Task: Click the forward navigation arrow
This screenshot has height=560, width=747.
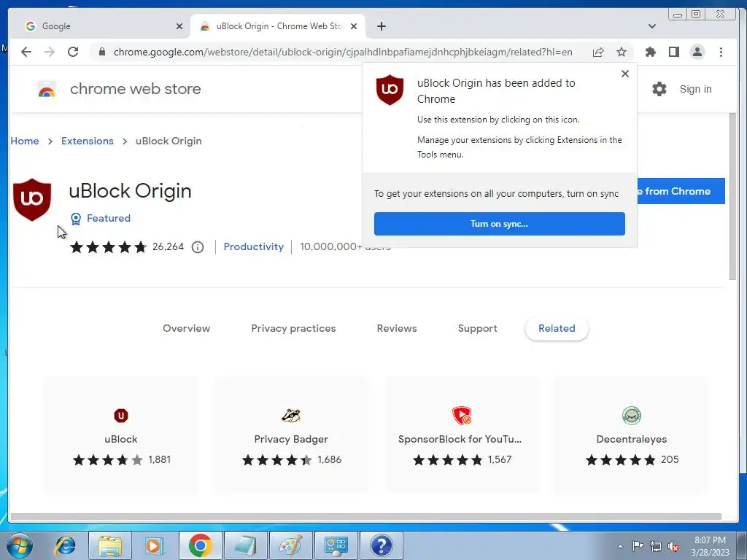Action: coord(50,52)
